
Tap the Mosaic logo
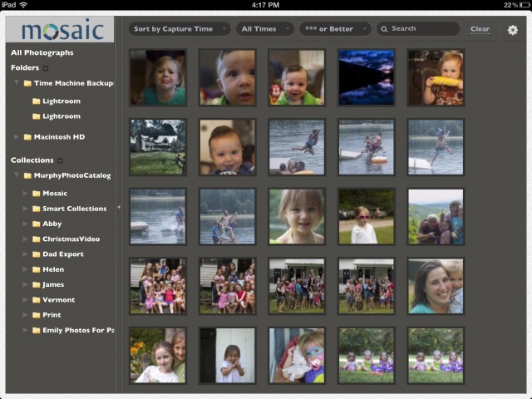click(x=63, y=31)
